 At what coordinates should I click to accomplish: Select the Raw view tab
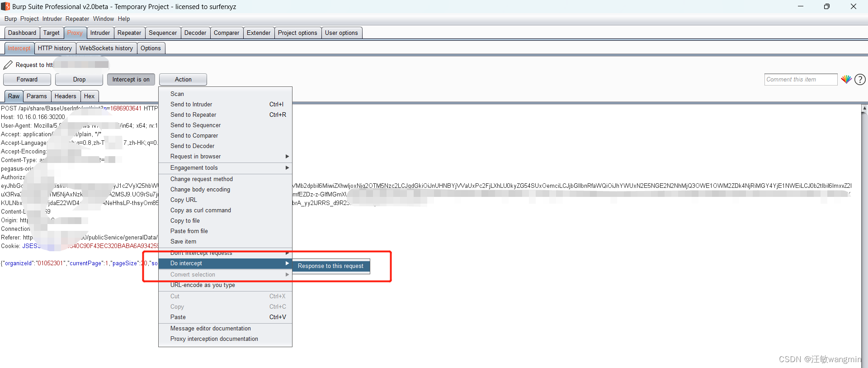pyautogui.click(x=14, y=96)
